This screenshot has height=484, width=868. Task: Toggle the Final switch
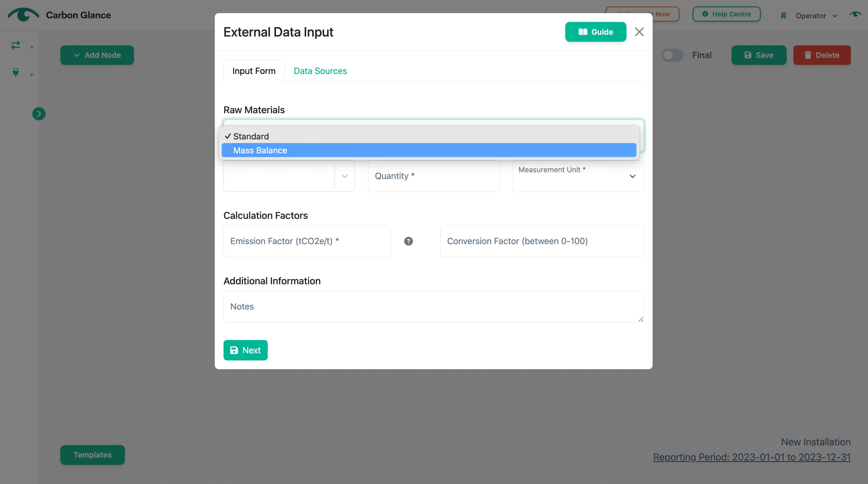(x=672, y=55)
